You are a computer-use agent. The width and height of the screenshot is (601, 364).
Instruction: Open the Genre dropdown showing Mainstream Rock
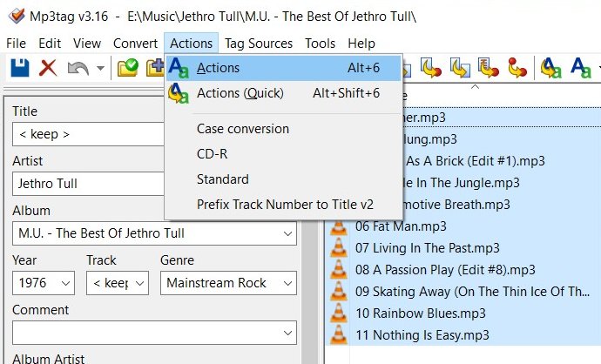(287, 283)
